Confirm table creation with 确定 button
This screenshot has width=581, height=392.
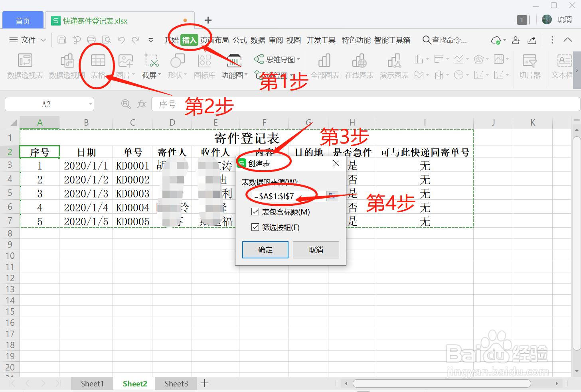tap(265, 250)
